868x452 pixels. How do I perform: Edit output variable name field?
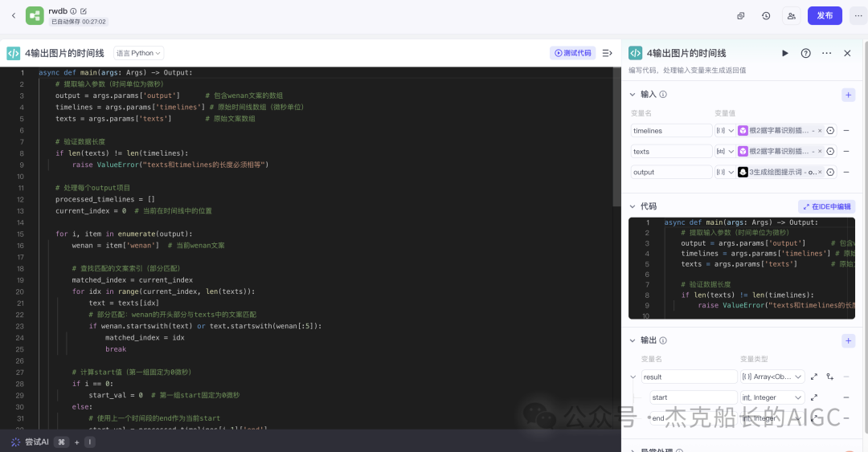point(671,172)
